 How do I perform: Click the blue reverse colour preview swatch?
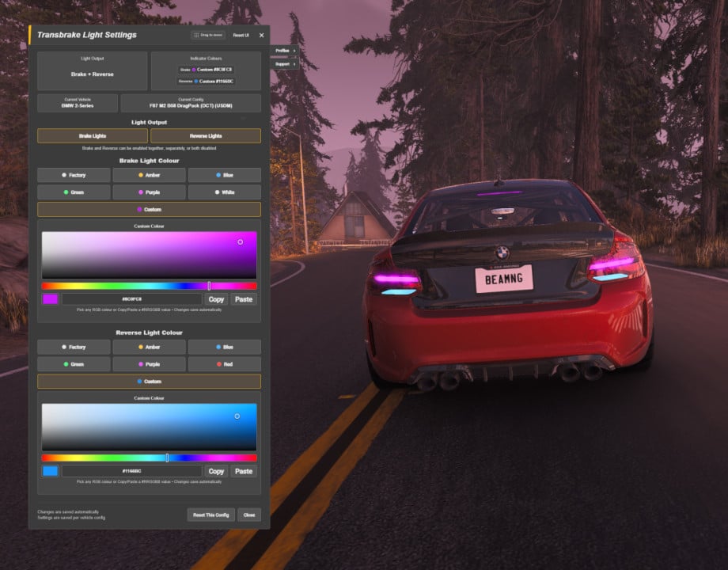point(50,471)
